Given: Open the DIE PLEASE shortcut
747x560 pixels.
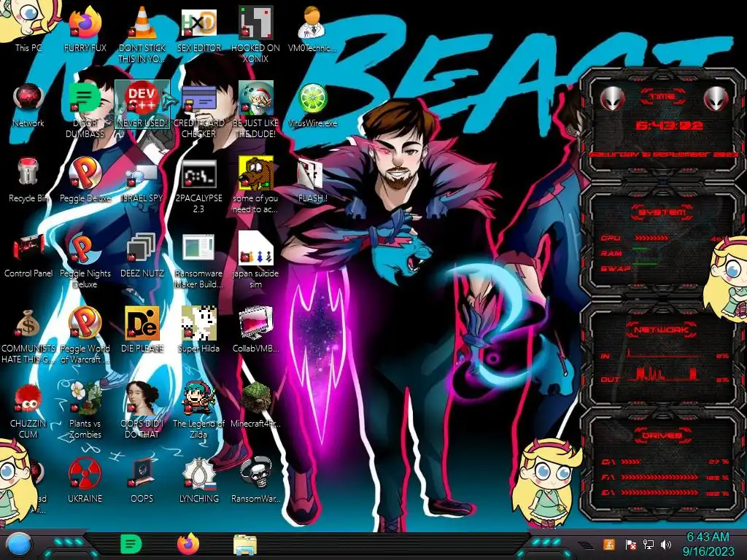Looking at the screenshot, I should pos(142,330).
